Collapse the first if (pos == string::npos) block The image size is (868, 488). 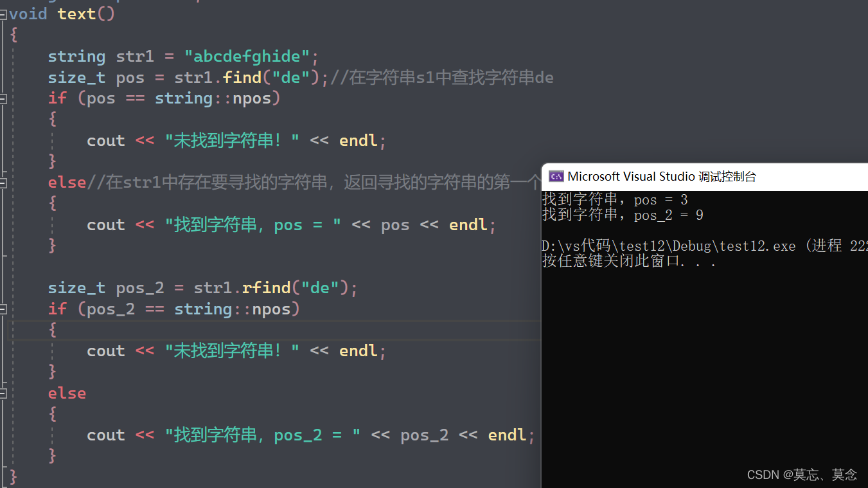coord(5,98)
